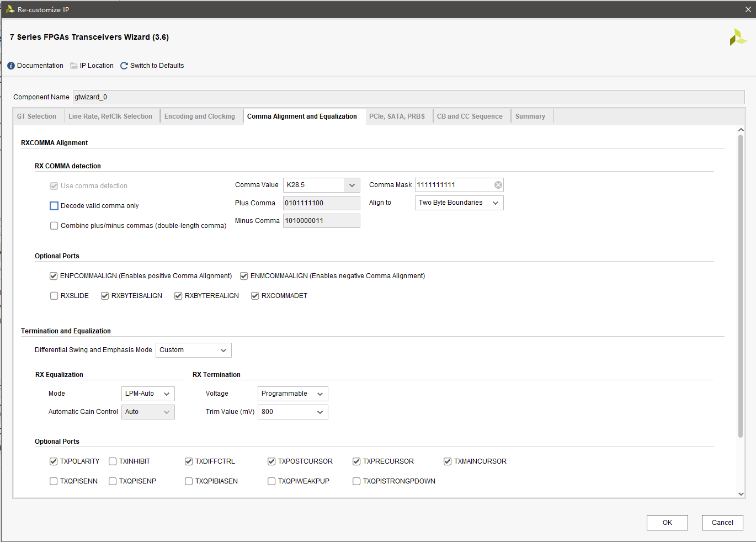Image resolution: width=756 pixels, height=542 pixels.
Task: Click Switch to Defaults link
Action: (157, 66)
